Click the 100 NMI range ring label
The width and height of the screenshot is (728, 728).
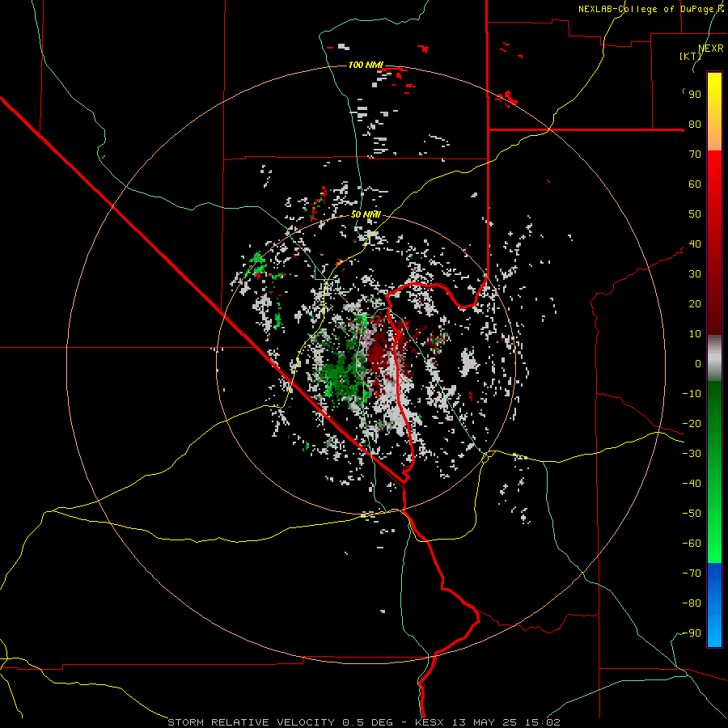click(x=366, y=65)
